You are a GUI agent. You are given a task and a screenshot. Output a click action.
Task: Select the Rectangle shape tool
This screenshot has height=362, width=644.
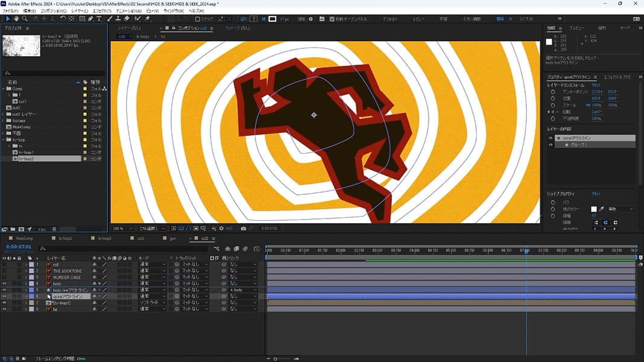click(82, 19)
